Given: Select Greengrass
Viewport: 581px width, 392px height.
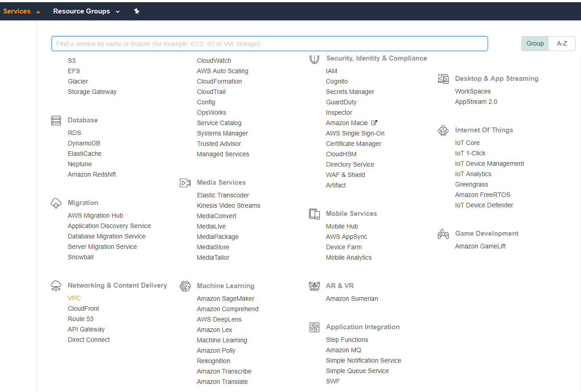Looking at the screenshot, I should click(x=472, y=184).
